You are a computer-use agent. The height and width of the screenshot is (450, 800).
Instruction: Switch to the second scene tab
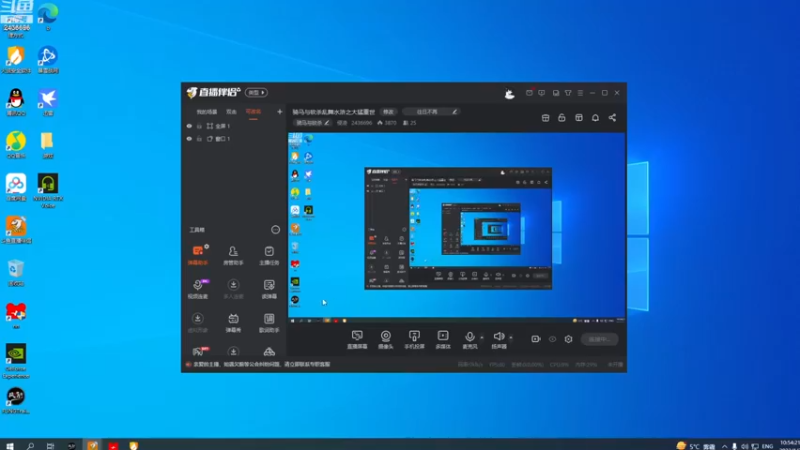point(232,112)
